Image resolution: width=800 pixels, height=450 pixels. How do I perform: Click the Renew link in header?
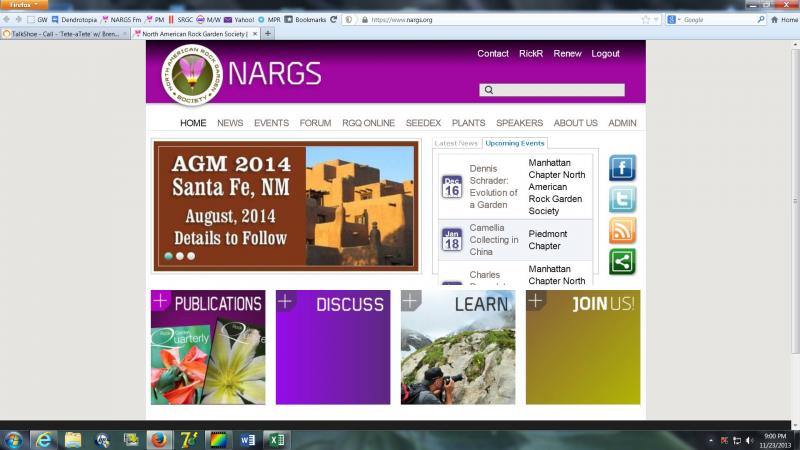click(x=567, y=54)
